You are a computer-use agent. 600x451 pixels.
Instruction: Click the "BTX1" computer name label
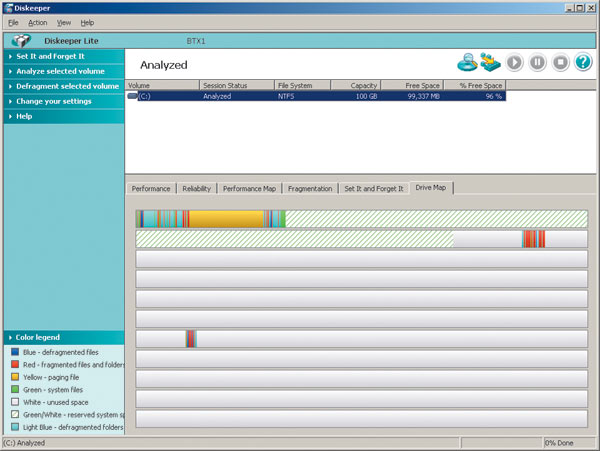point(196,41)
